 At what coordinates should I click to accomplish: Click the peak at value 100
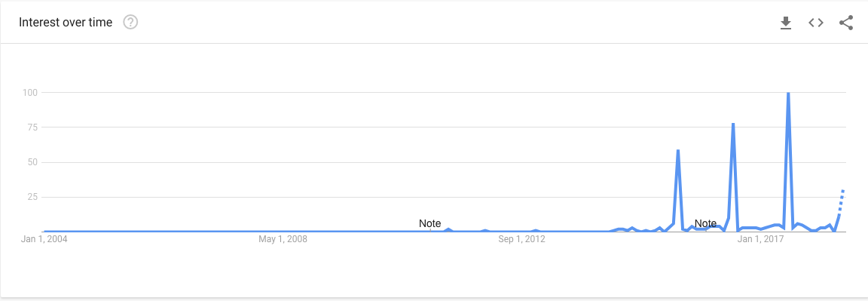tap(787, 93)
